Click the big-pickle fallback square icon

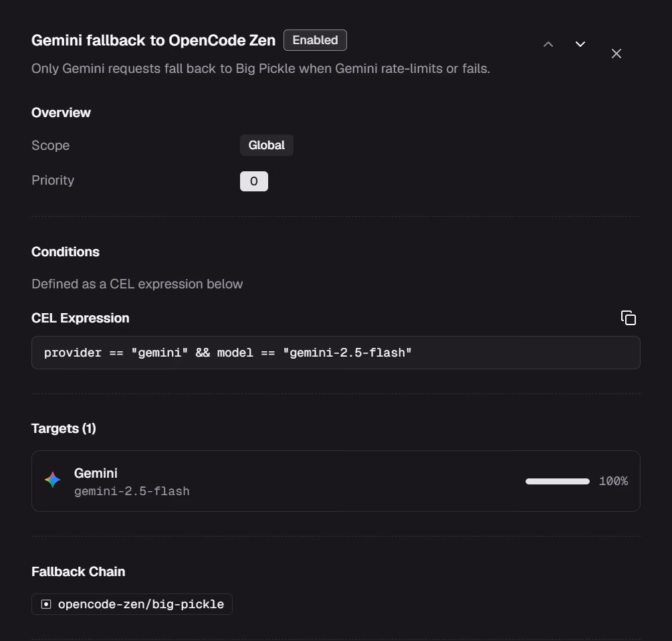tap(46, 604)
